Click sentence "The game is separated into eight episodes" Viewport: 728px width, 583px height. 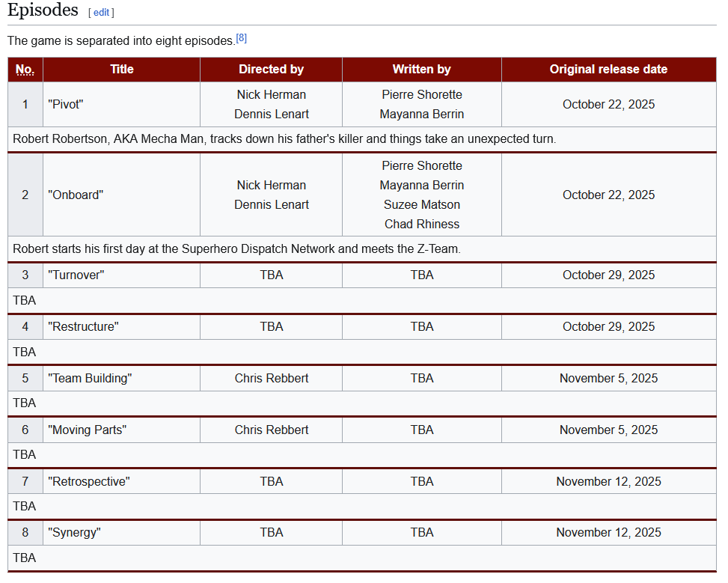click(x=120, y=41)
